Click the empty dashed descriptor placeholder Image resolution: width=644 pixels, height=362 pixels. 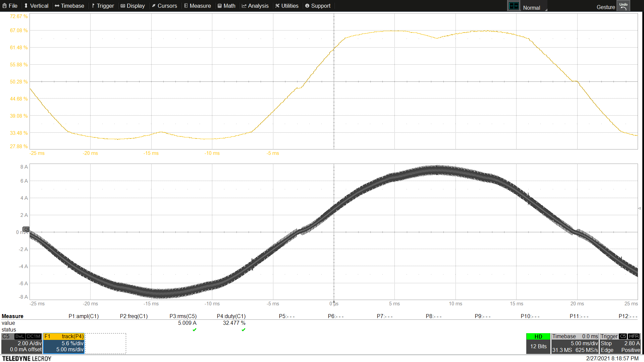pos(106,343)
